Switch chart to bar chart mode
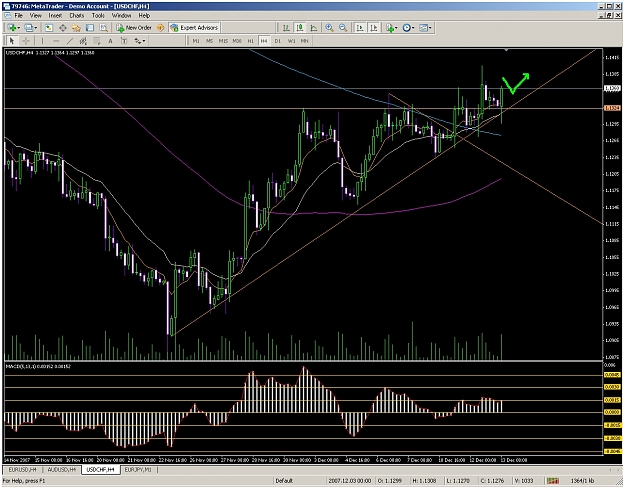This screenshot has height=487, width=625. point(286,28)
